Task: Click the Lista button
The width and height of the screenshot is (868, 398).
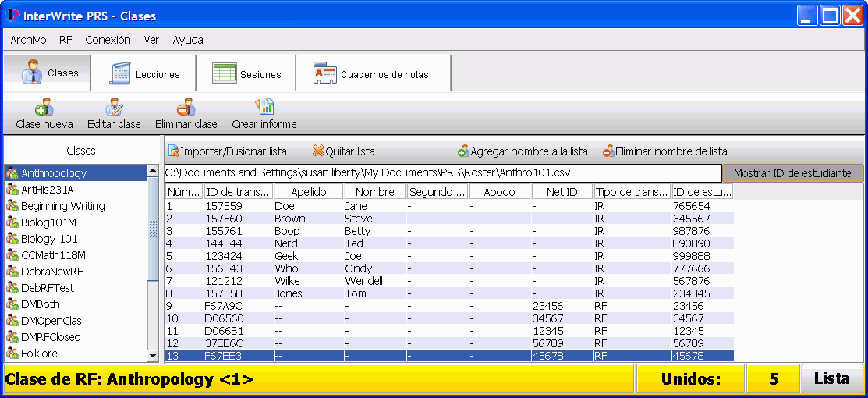Action: (x=832, y=378)
